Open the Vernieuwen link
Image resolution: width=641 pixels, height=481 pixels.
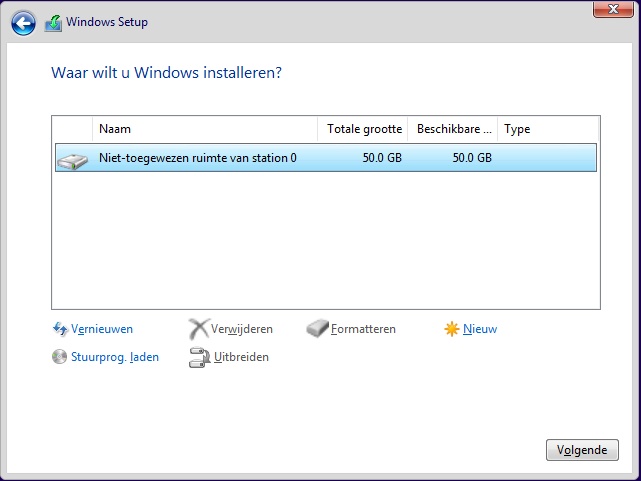pos(102,329)
